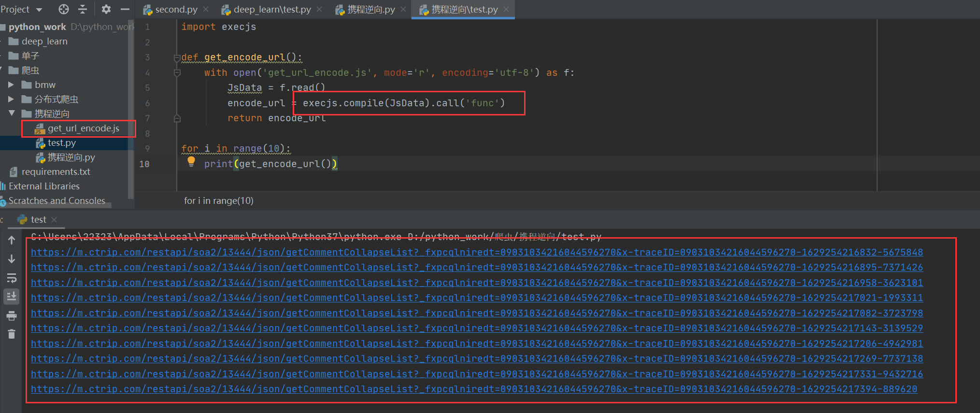Viewport: 980px width, 413px height.
Task: Click the locate/scroll-from-source target icon
Action: (x=64, y=9)
